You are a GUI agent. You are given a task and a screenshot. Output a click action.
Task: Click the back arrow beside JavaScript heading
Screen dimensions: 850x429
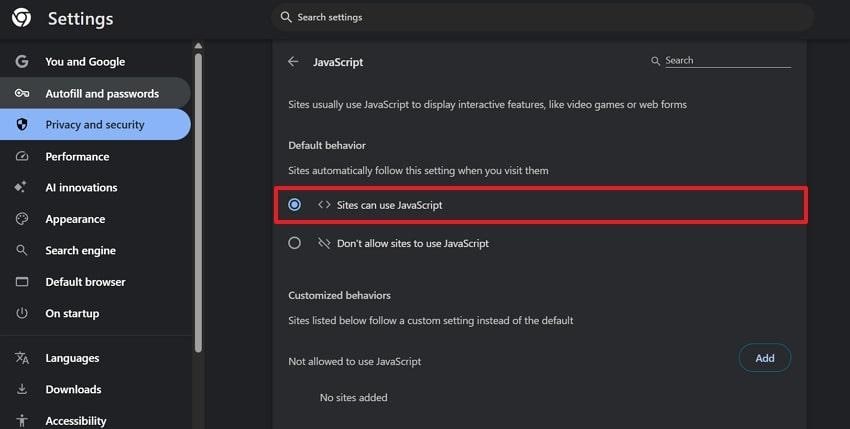pyautogui.click(x=293, y=62)
